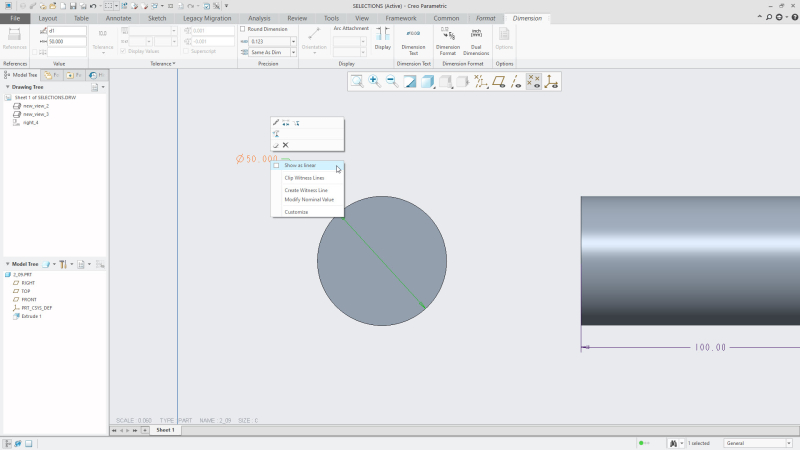Click the search binoculars icon in status bar
The height and width of the screenshot is (450, 800).
673,443
